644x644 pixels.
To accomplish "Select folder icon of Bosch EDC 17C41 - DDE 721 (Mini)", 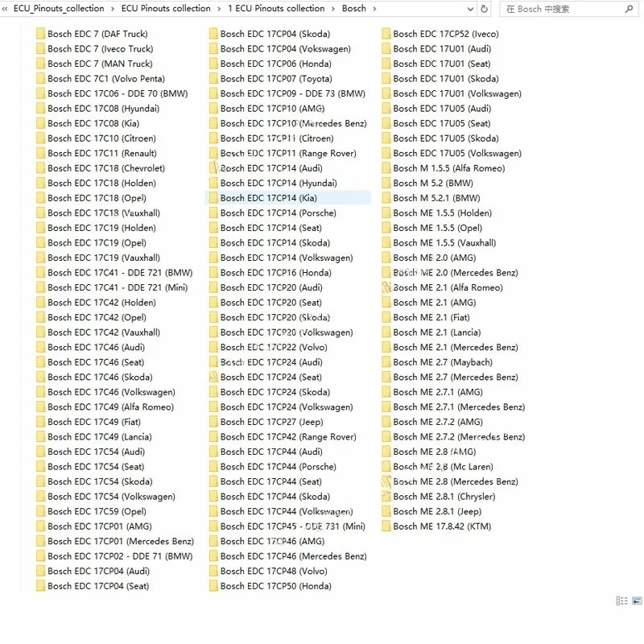I will (41, 287).
